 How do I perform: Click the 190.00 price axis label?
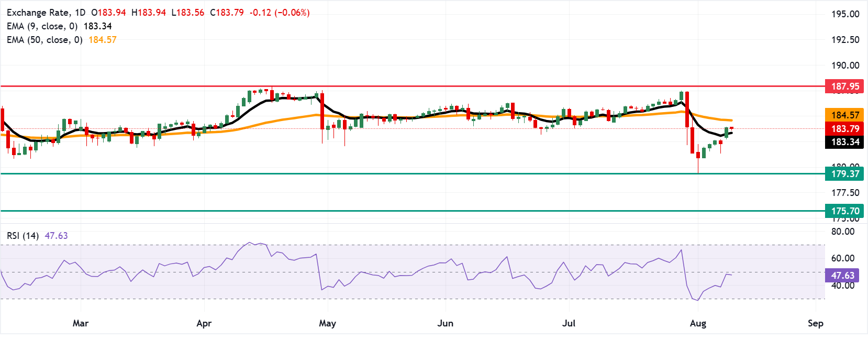coord(845,65)
